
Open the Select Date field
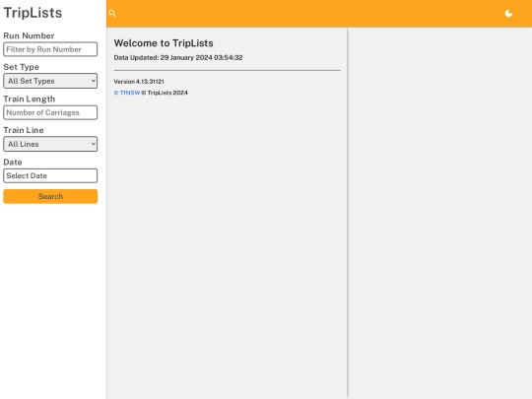[50, 175]
